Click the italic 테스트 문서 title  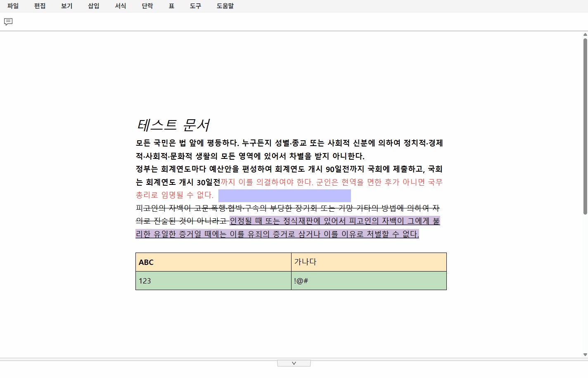click(173, 125)
